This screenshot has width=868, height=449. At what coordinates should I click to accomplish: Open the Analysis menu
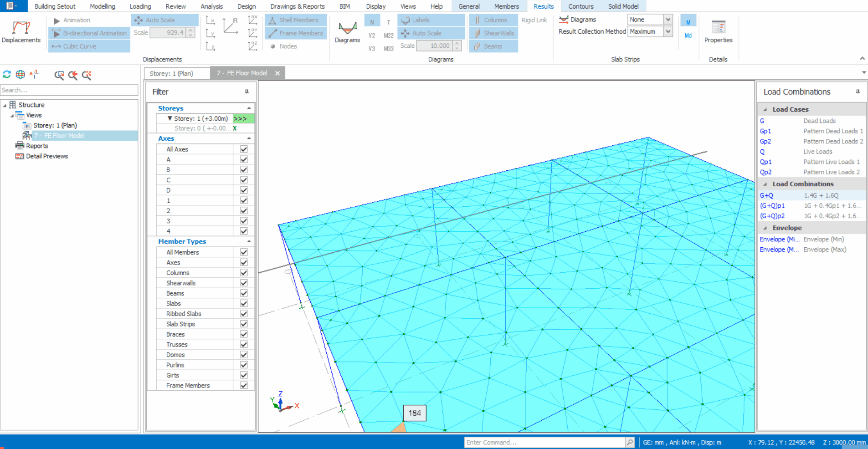click(211, 6)
